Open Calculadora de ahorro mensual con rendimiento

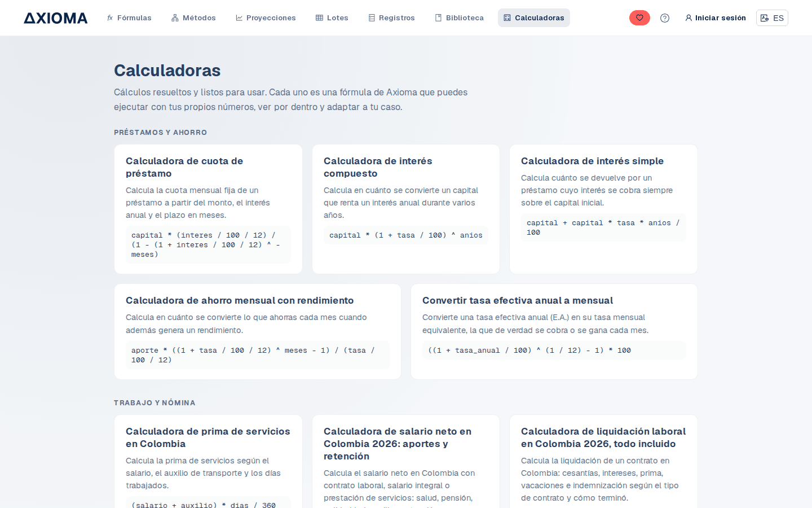point(258,332)
